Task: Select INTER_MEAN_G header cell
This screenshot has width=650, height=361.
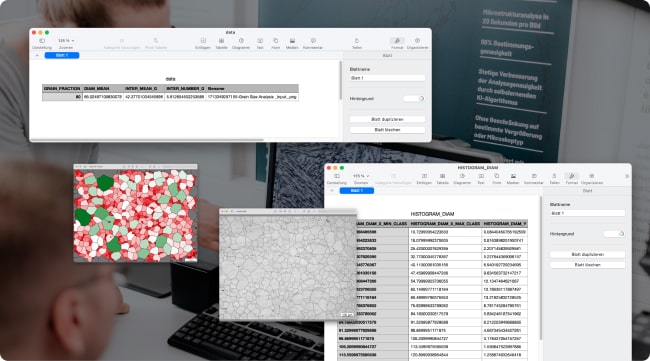Action: (144, 88)
